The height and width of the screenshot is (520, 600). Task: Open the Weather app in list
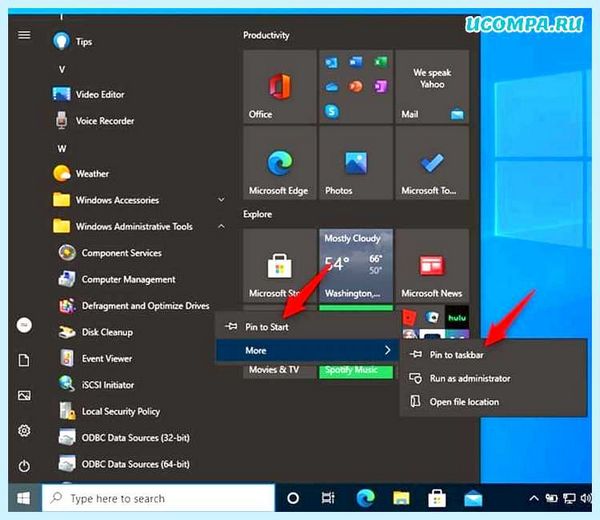pyautogui.click(x=81, y=173)
